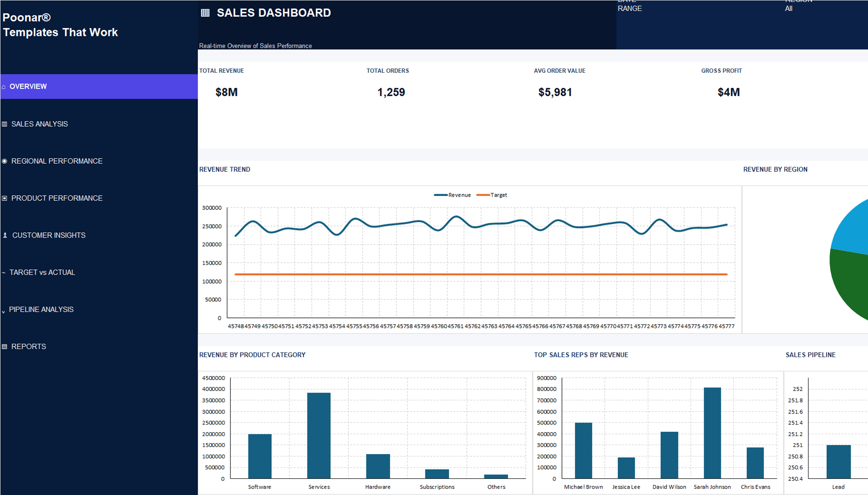Click Michael Brown's revenue bar
The height and width of the screenshot is (495, 868).
[x=583, y=450]
